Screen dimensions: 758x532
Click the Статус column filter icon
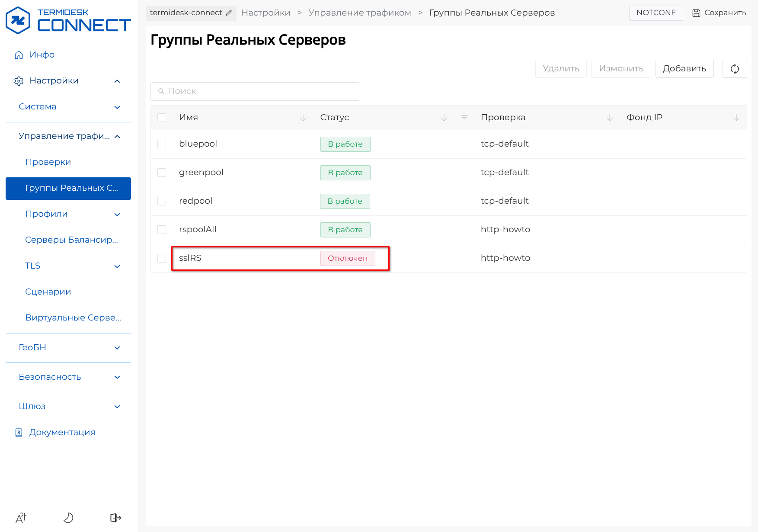pos(464,118)
